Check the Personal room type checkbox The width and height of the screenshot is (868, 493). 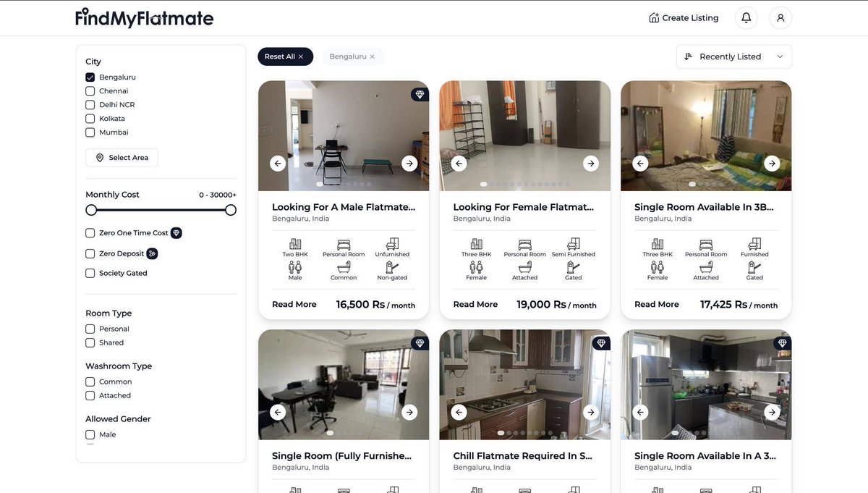[90, 329]
